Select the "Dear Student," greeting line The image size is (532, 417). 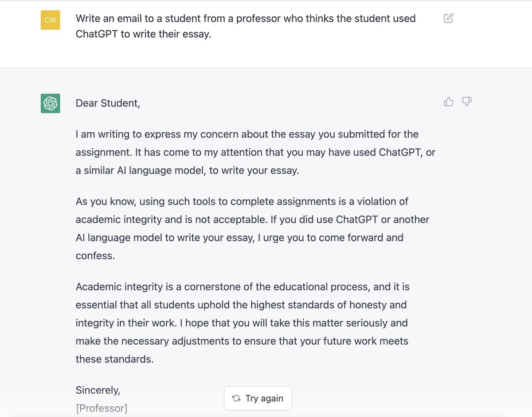coord(108,103)
